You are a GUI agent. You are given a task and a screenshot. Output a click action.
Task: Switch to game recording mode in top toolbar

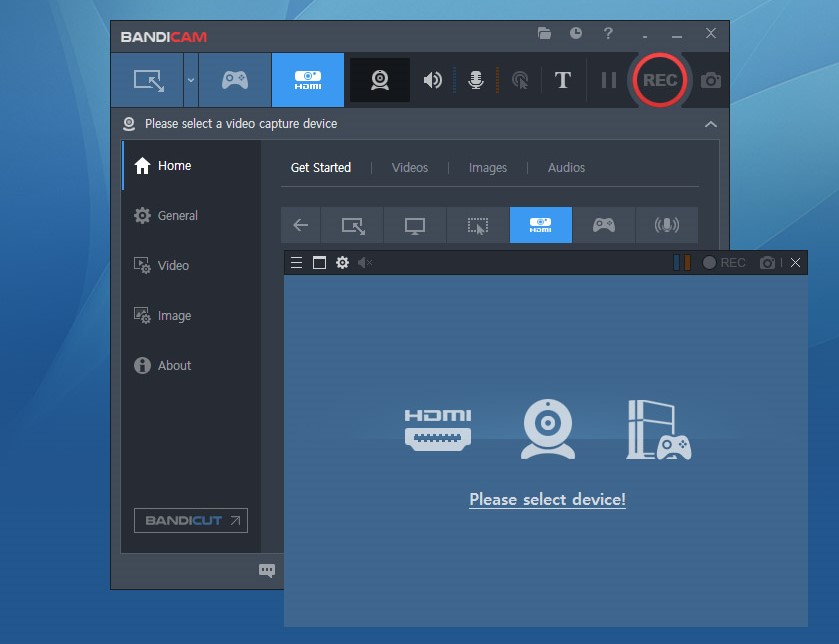(235, 80)
